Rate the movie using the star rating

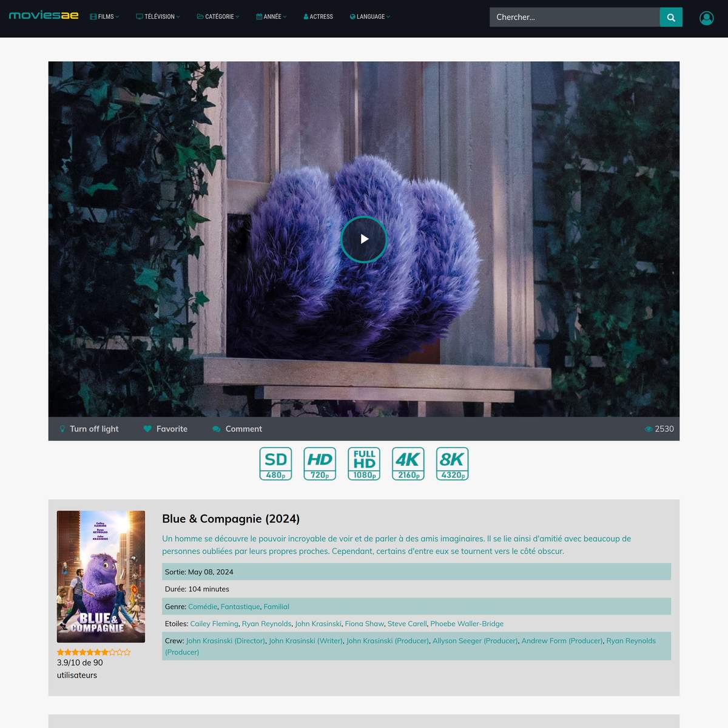tap(94, 652)
